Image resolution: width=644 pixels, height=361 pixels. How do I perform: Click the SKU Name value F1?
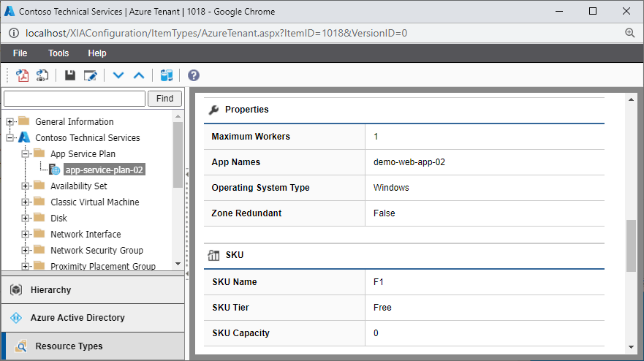[378, 282]
